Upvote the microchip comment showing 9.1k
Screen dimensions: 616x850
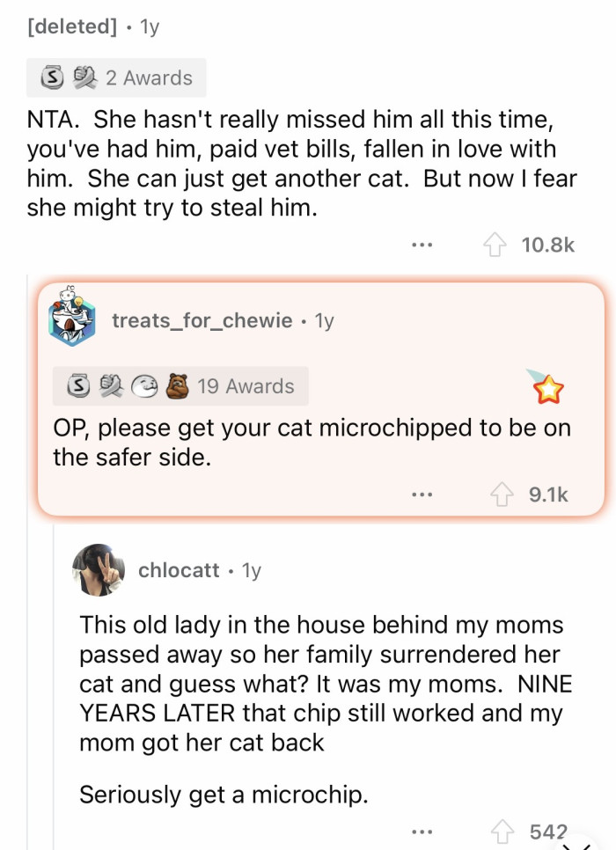click(502, 495)
